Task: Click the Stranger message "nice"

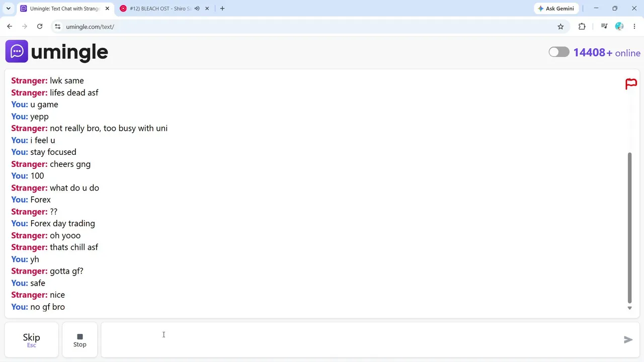Action: 57,295
